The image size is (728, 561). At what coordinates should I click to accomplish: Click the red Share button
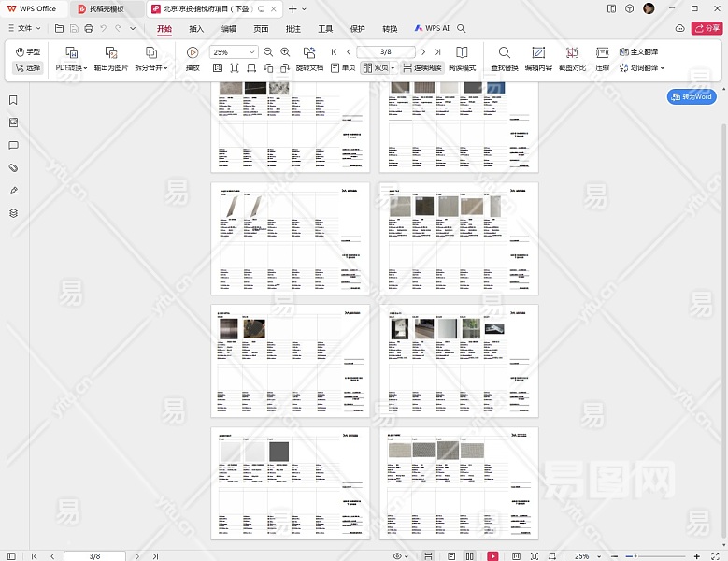706,29
